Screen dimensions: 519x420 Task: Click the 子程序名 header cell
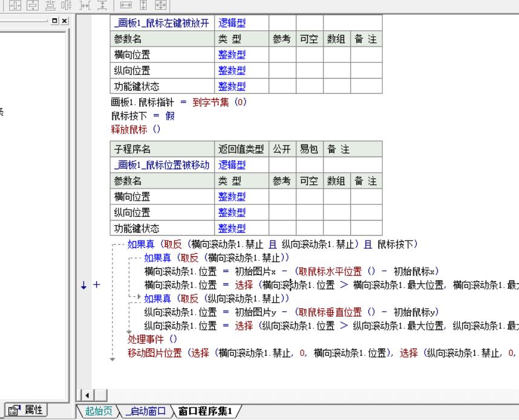[x=162, y=149]
